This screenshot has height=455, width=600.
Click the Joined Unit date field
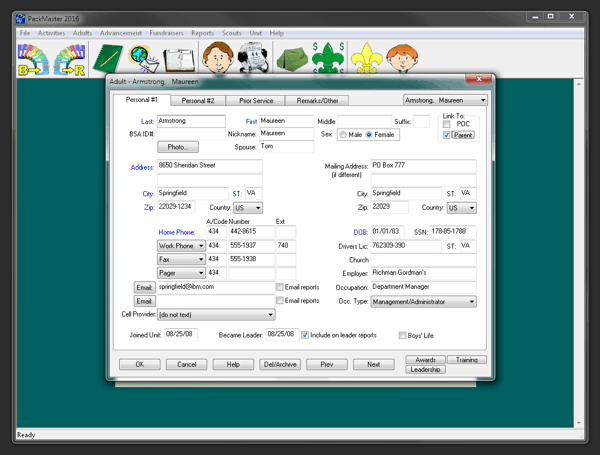click(x=181, y=334)
